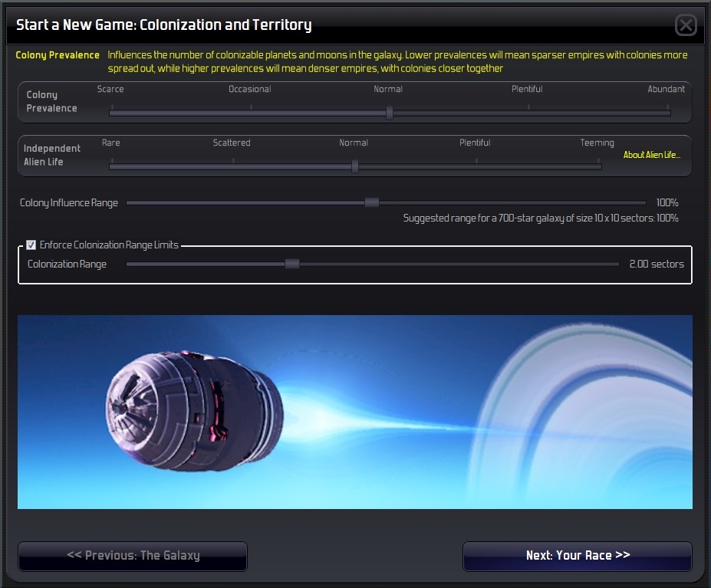The image size is (711, 588).
Task: Open the About Alien Life link
Action: coord(652,155)
